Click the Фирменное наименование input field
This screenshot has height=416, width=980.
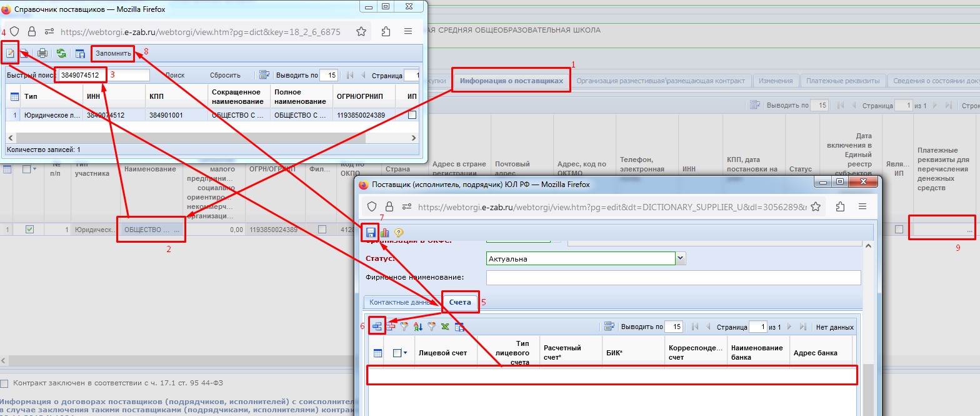point(673,278)
